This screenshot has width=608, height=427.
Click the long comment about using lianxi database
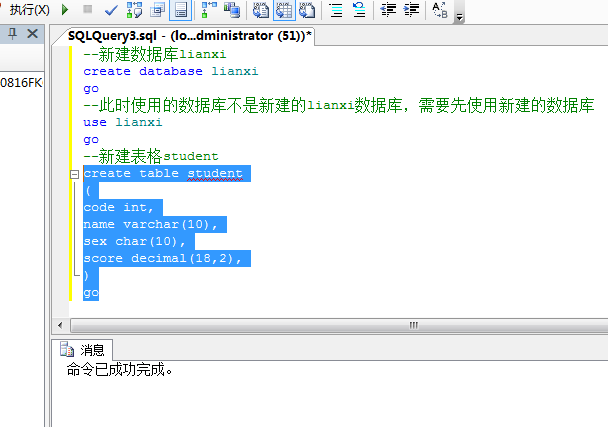339,105
